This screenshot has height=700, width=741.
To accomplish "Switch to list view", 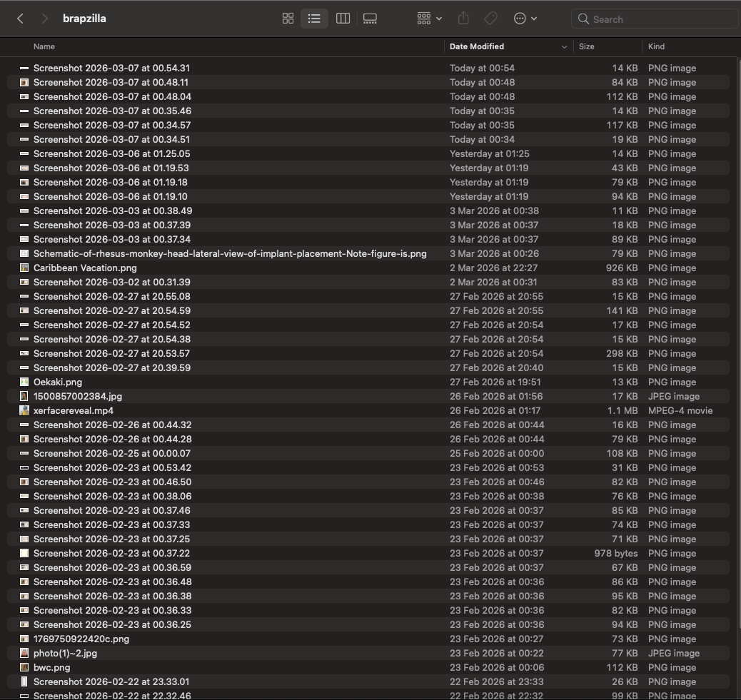I will click(x=314, y=19).
